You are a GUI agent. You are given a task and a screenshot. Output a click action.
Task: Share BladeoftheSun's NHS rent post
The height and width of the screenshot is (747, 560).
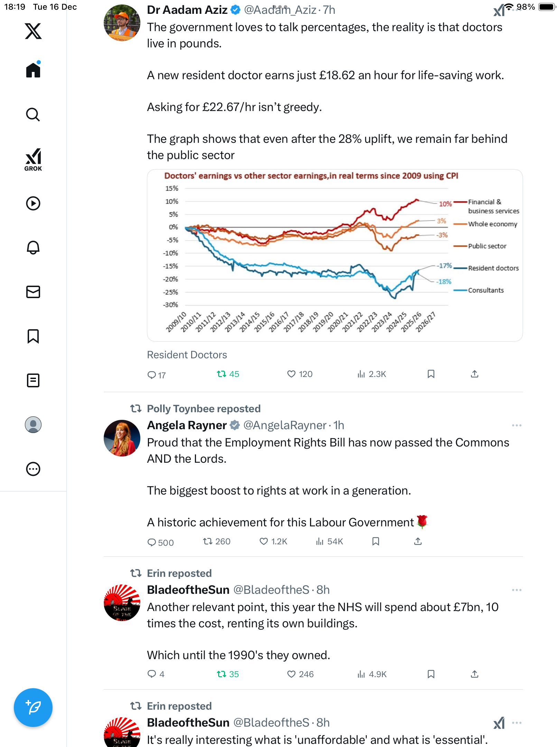pyautogui.click(x=475, y=674)
